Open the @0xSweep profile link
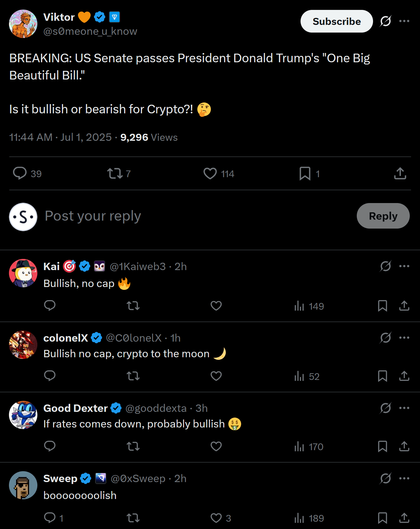This screenshot has height=529, width=420. [138, 479]
